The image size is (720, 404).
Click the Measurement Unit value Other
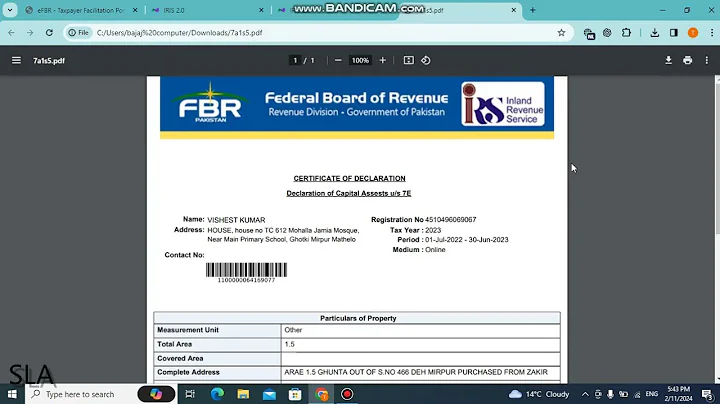(293, 330)
